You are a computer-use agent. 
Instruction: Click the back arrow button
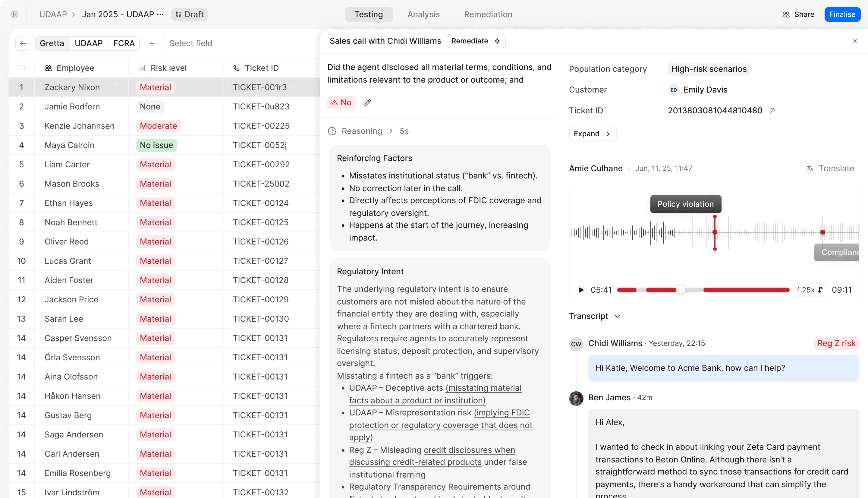23,43
